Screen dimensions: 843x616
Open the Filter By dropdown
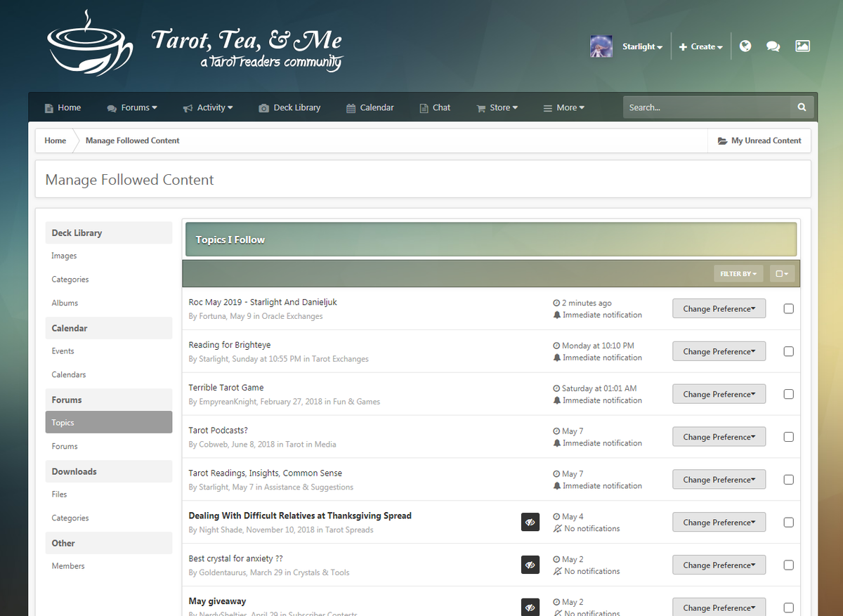(738, 274)
